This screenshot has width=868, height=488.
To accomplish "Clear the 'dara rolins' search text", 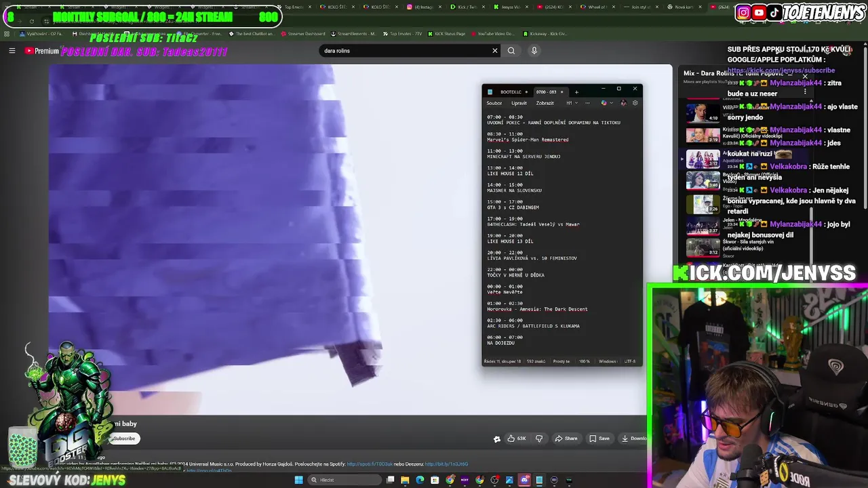I will [x=495, y=51].
